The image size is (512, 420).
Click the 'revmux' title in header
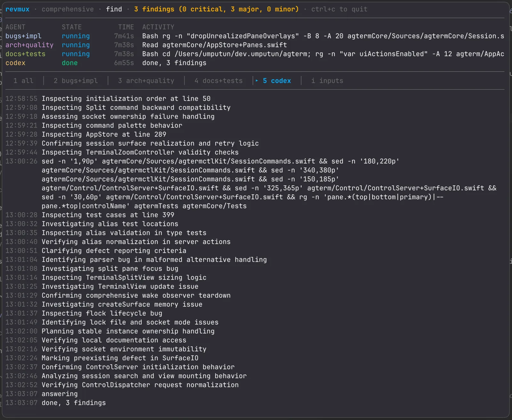tap(17, 9)
